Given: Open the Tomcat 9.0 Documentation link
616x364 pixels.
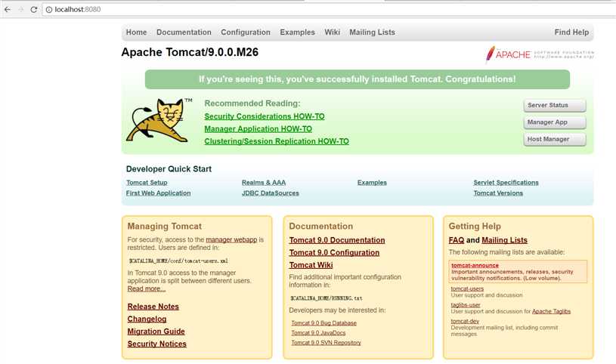Looking at the screenshot, I should click(x=337, y=240).
